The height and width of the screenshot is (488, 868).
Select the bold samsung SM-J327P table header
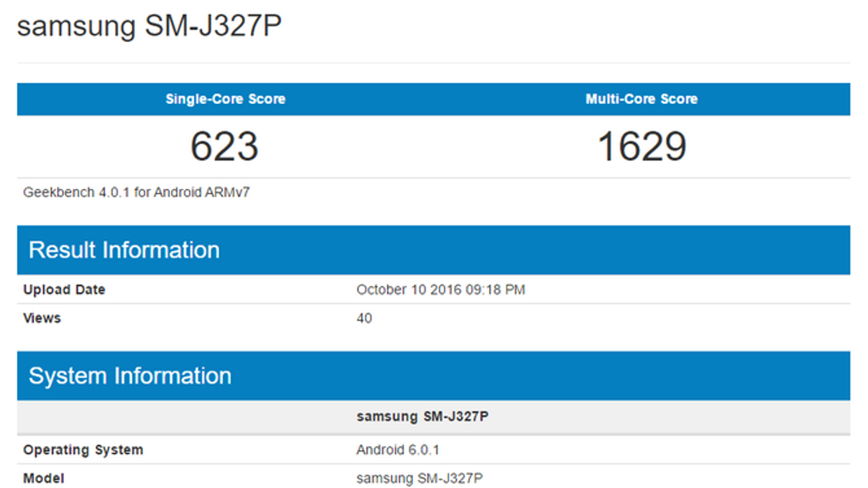tap(422, 416)
